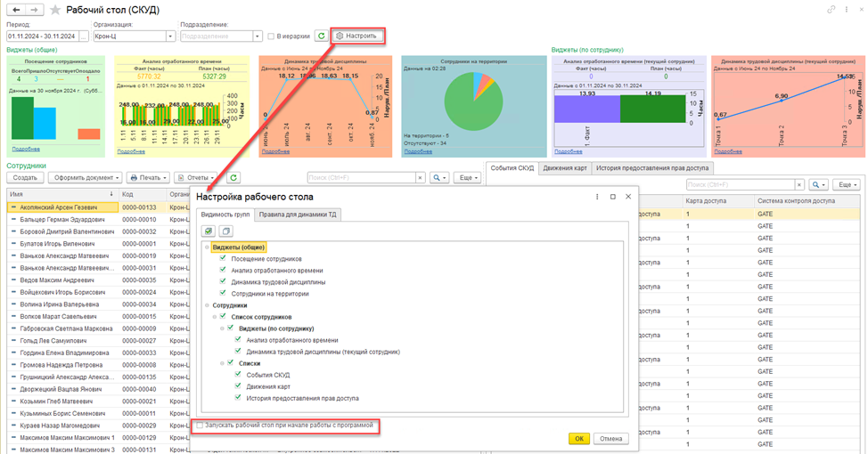Switch to Правила для динамики ТД tab
This screenshot has height=454, width=868.
tap(298, 215)
